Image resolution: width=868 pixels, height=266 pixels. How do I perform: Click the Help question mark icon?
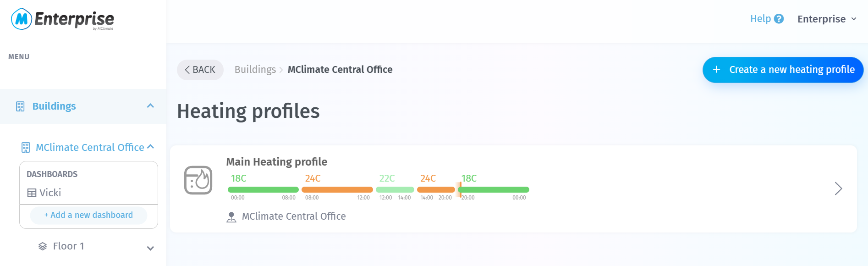coord(779,19)
